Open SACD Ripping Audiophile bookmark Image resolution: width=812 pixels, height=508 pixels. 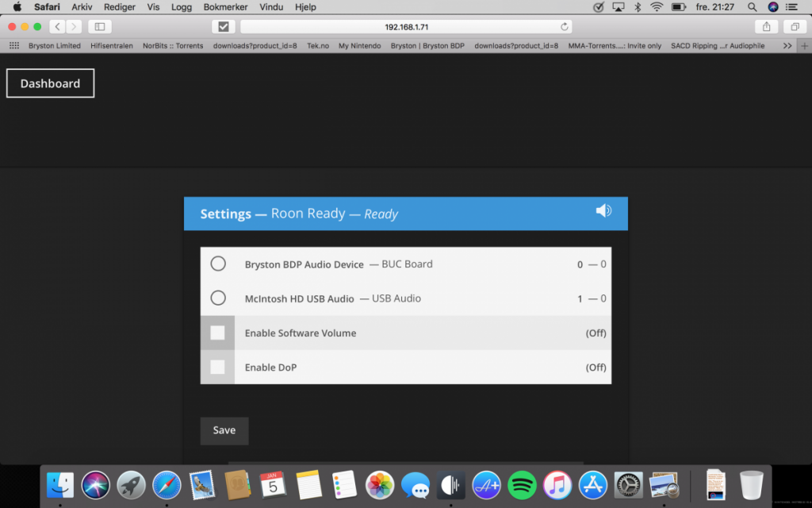(x=718, y=45)
